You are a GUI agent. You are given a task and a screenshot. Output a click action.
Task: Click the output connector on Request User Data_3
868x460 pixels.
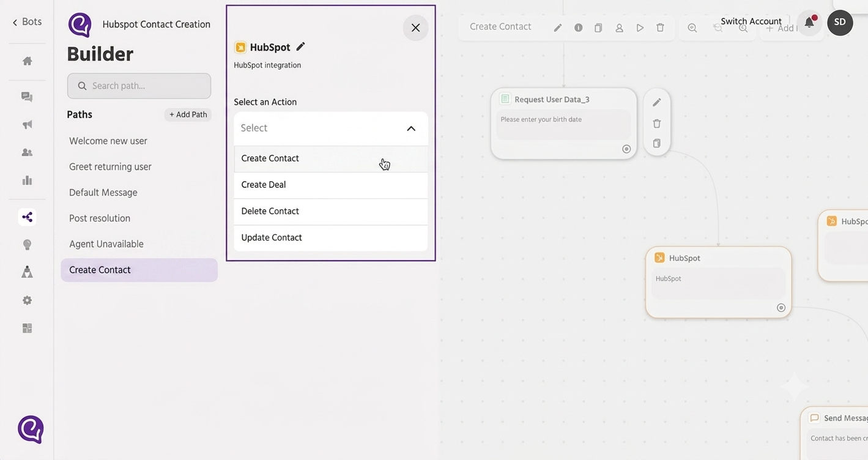click(626, 149)
